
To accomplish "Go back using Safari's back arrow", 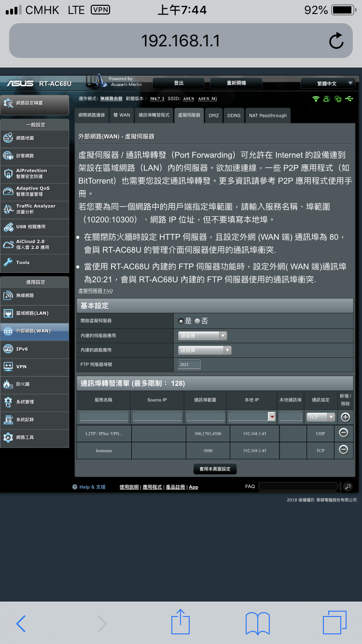I will [21, 624].
